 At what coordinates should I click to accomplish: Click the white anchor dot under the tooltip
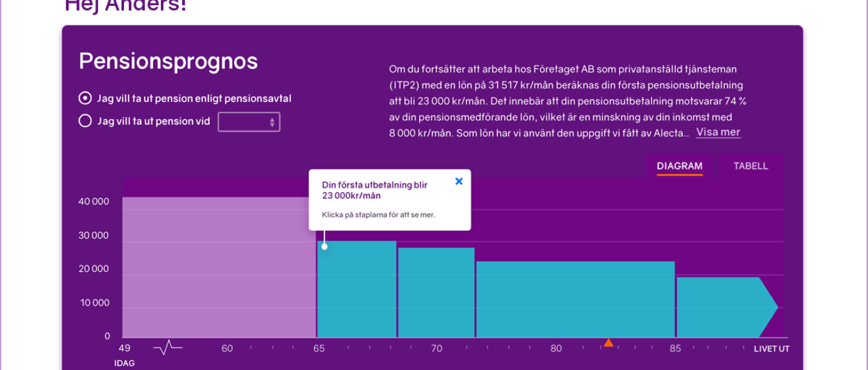pyautogui.click(x=324, y=247)
